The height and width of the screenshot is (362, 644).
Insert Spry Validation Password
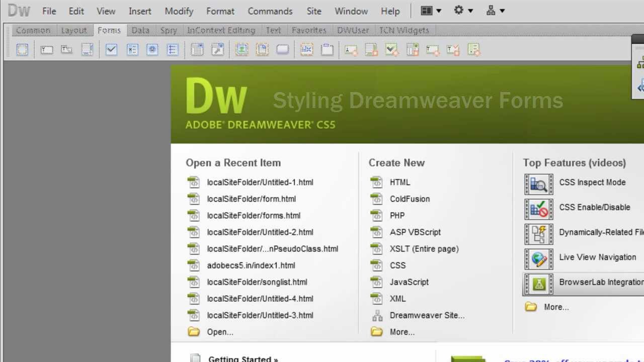433,49
